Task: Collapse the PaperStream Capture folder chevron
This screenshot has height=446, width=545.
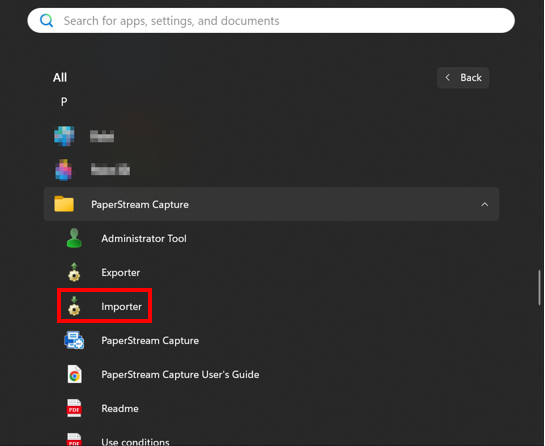Action: (485, 204)
